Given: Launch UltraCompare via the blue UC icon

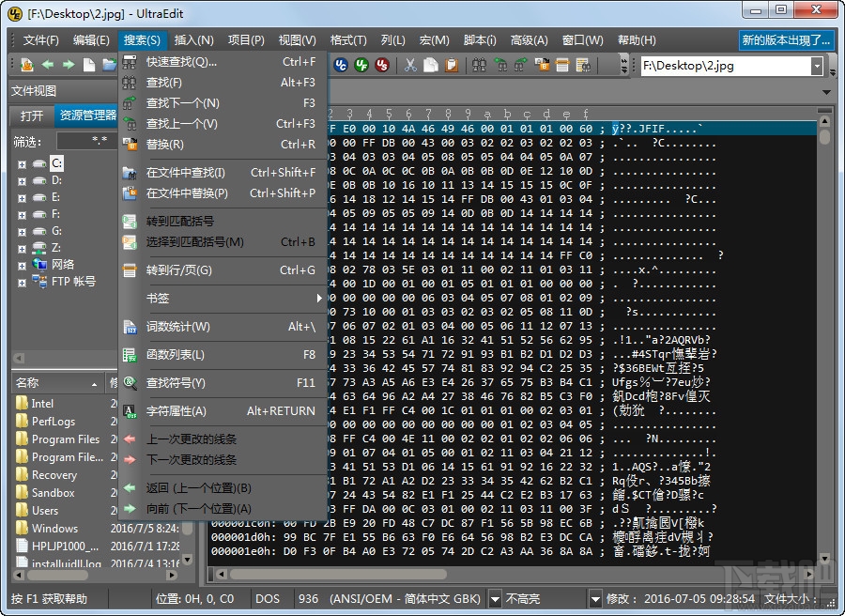Looking at the screenshot, I should point(341,65).
